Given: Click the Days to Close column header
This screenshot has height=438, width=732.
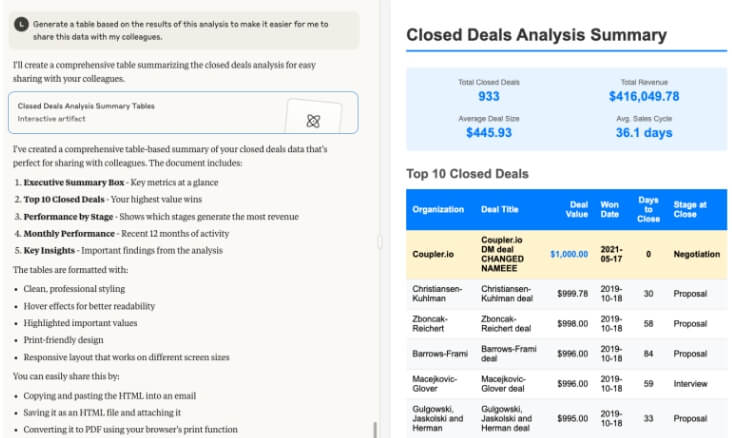Looking at the screenshot, I should 648,209.
